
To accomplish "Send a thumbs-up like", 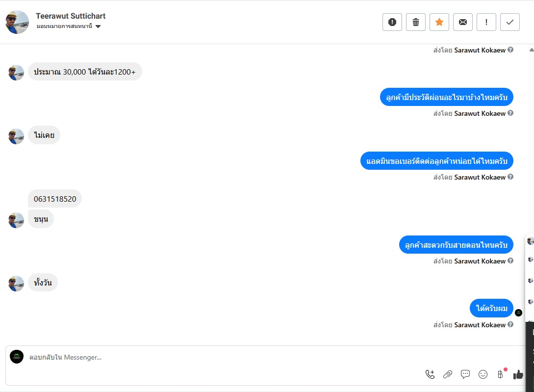I will pos(518,374).
